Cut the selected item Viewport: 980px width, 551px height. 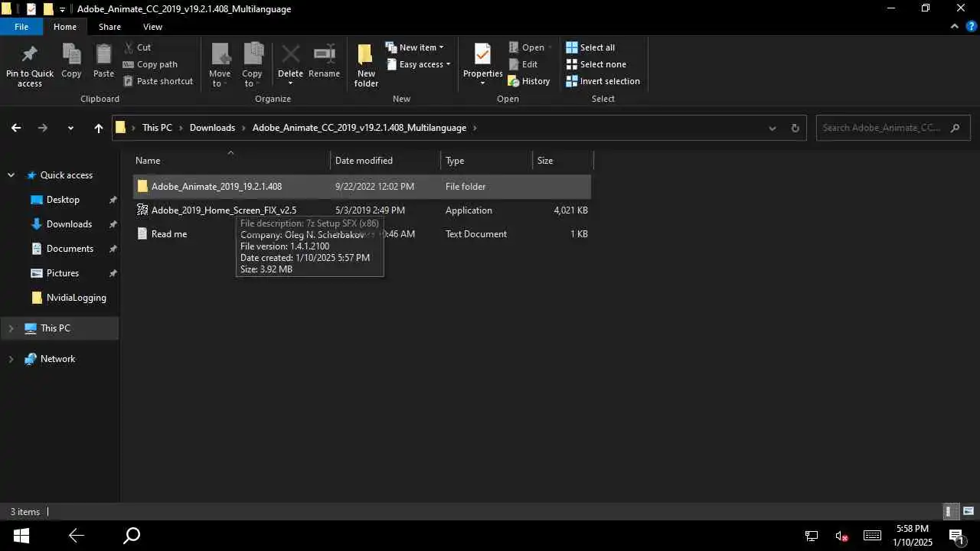[137, 47]
